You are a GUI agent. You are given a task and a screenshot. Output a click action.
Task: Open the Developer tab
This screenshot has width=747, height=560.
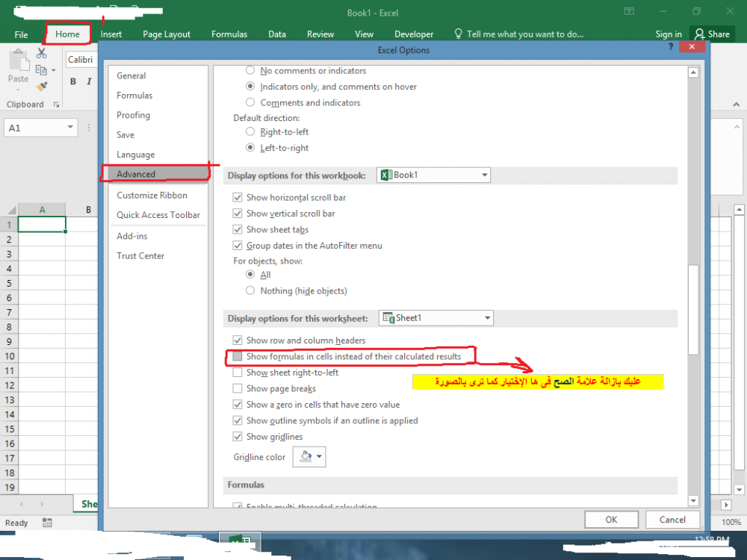pos(414,34)
